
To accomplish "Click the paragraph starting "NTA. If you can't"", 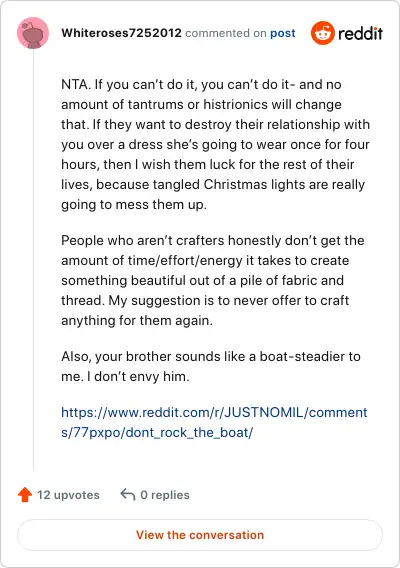I will (216, 145).
